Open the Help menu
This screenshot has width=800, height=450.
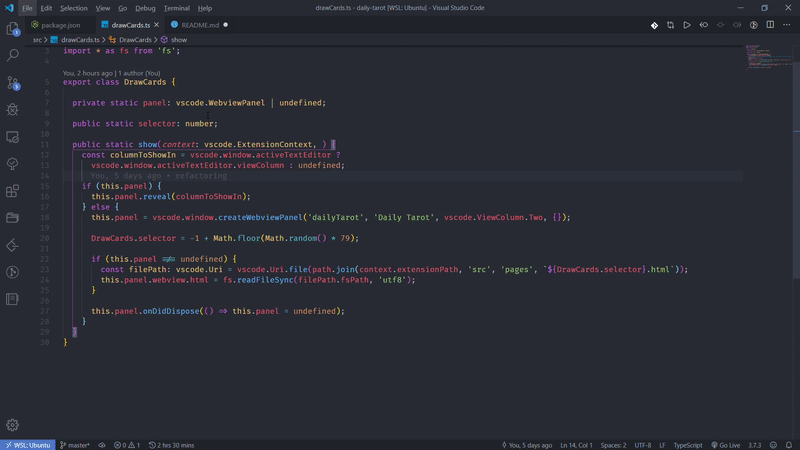click(x=205, y=8)
